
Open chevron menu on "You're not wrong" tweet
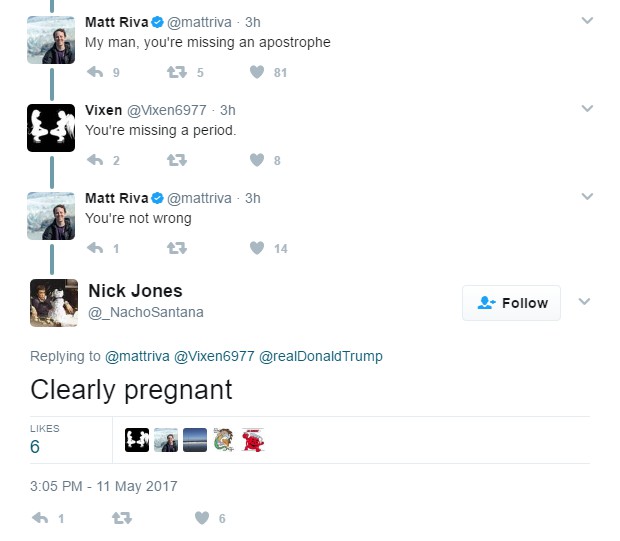click(587, 197)
